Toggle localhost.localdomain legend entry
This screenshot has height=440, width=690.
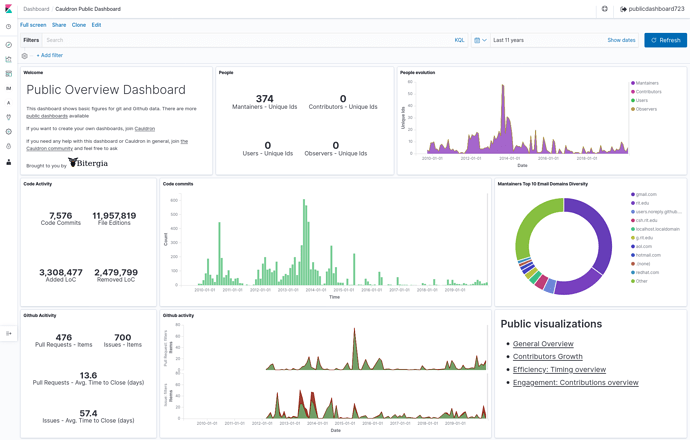point(655,229)
